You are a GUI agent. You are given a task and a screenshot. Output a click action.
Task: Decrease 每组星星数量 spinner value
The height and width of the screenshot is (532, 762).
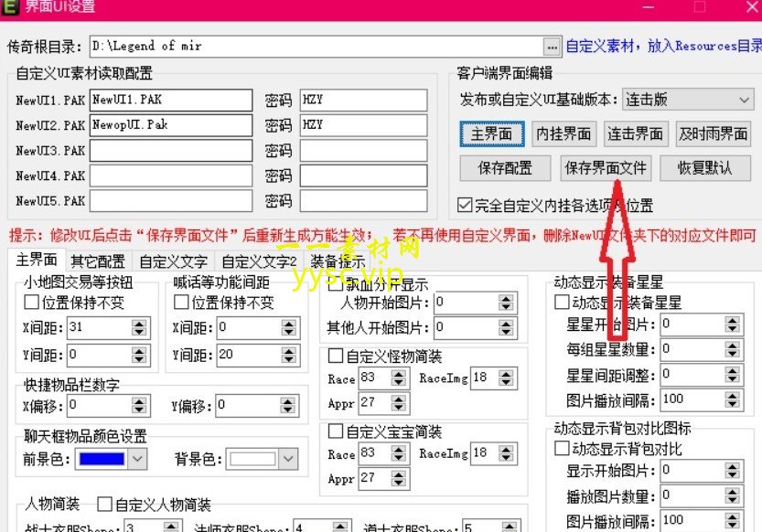732,354
